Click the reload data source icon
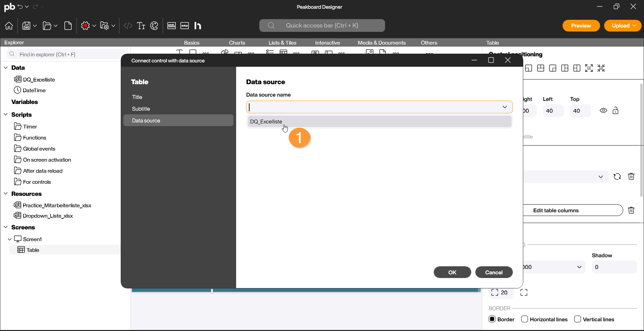This screenshot has height=331, width=644. click(617, 177)
